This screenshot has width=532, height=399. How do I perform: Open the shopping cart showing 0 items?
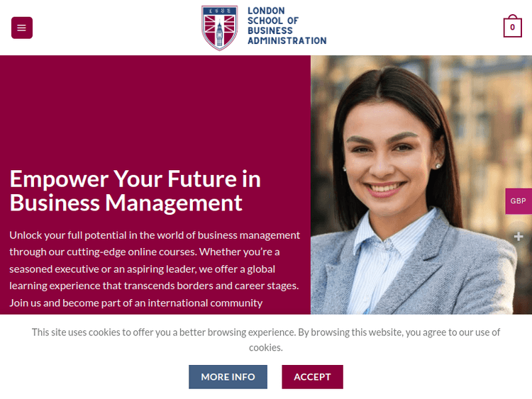point(512,28)
